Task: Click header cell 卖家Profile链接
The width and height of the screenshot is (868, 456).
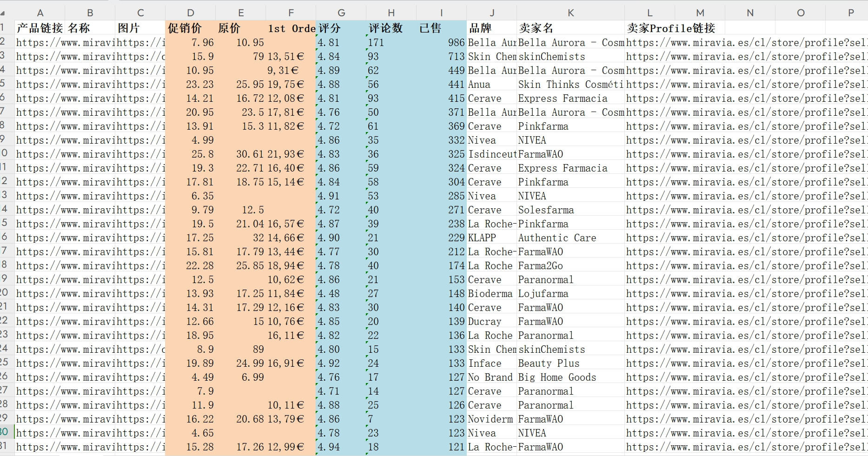Action: [671, 28]
